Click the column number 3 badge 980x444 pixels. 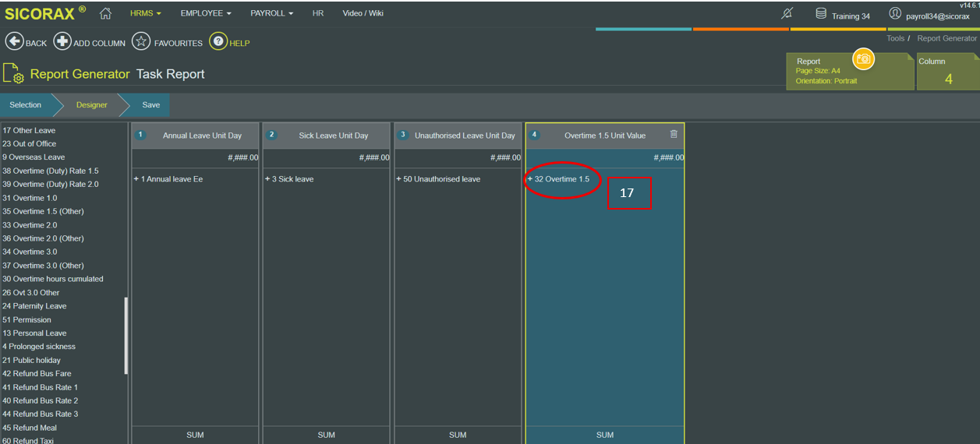point(403,135)
